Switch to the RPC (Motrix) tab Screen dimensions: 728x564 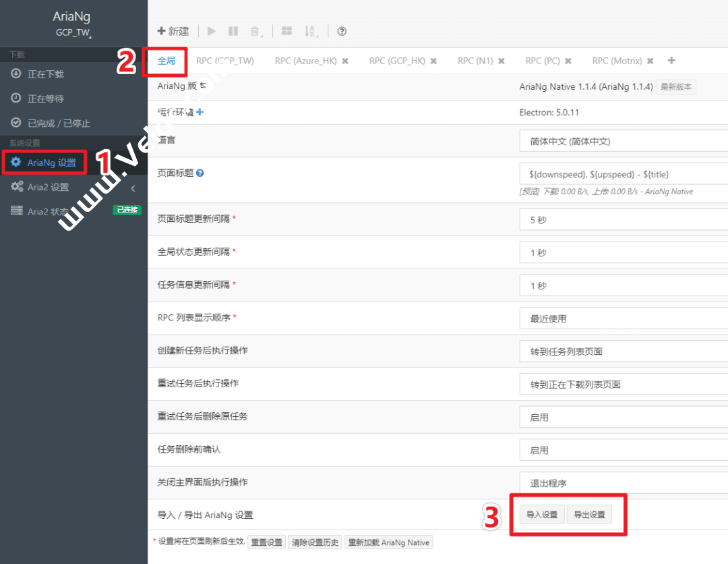(617, 61)
